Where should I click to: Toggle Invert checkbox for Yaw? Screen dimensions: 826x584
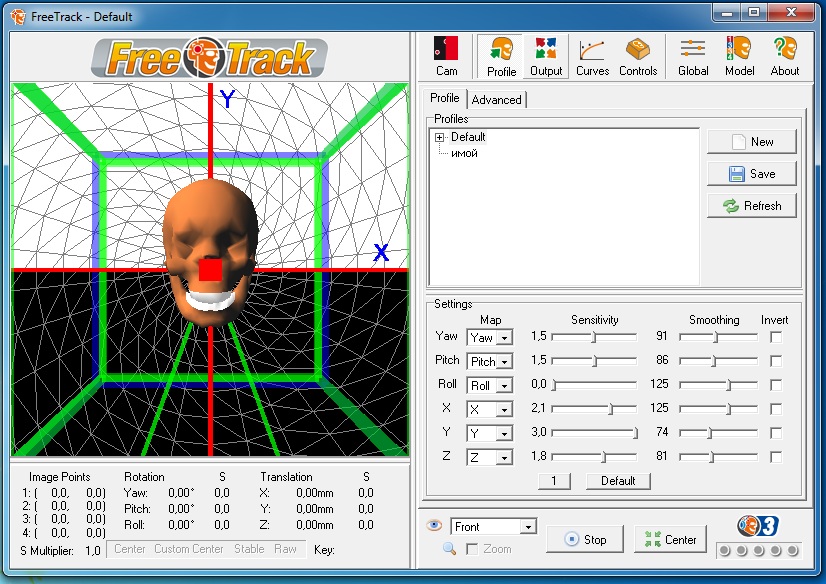tap(775, 337)
